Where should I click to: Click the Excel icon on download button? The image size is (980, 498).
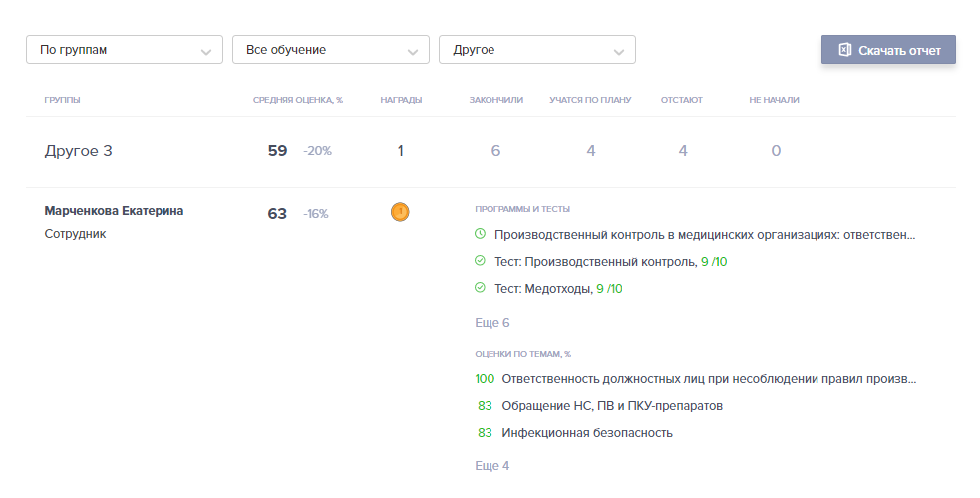tap(844, 50)
